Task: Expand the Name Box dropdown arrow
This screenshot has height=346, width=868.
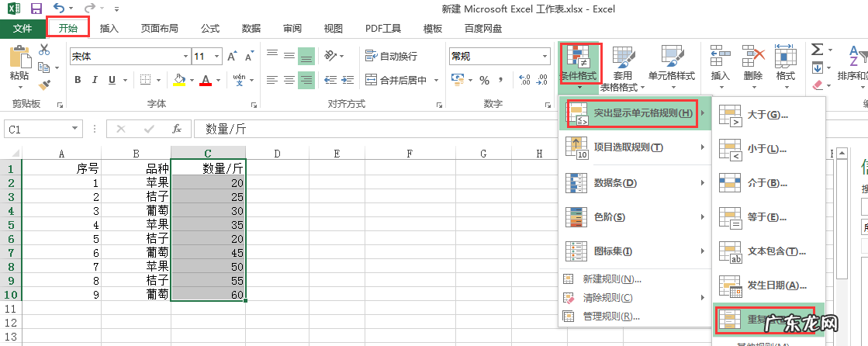Action: [x=76, y=129]
